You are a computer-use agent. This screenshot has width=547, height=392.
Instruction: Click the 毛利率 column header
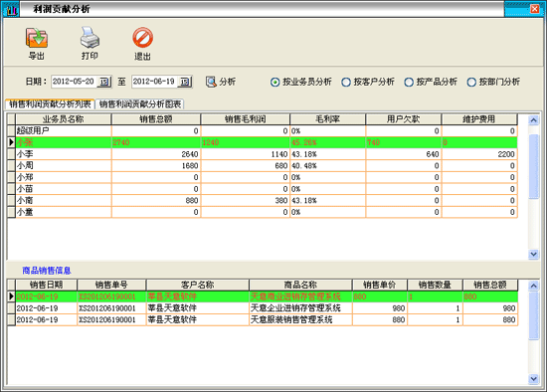tap(327, 119)
